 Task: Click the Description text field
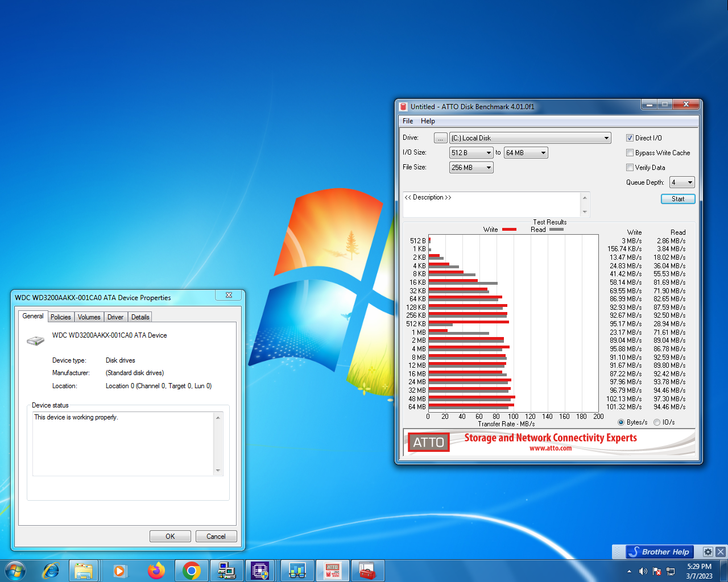coord(492,205)
